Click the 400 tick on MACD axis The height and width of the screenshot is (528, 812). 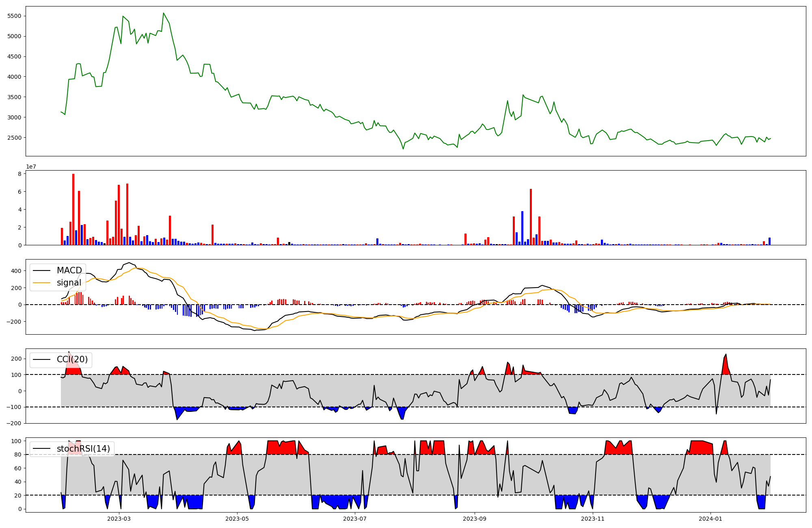click(17, 271)
